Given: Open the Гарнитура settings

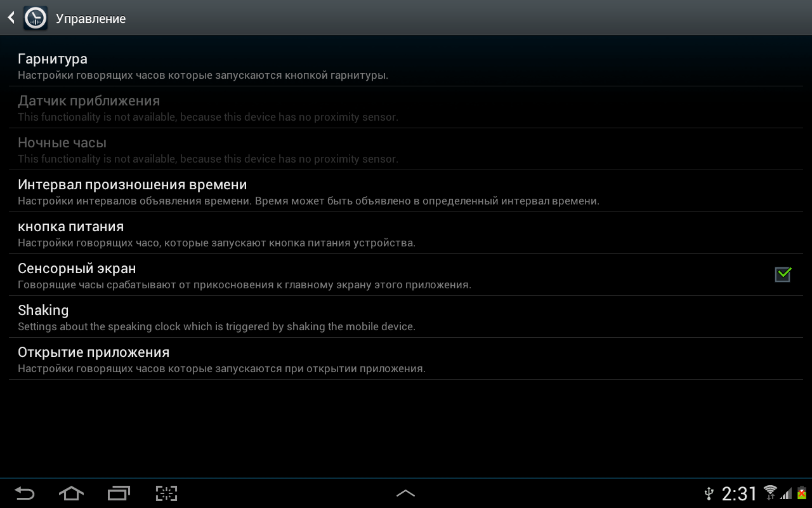Looking at the screenshot, I should pos(406,65).
